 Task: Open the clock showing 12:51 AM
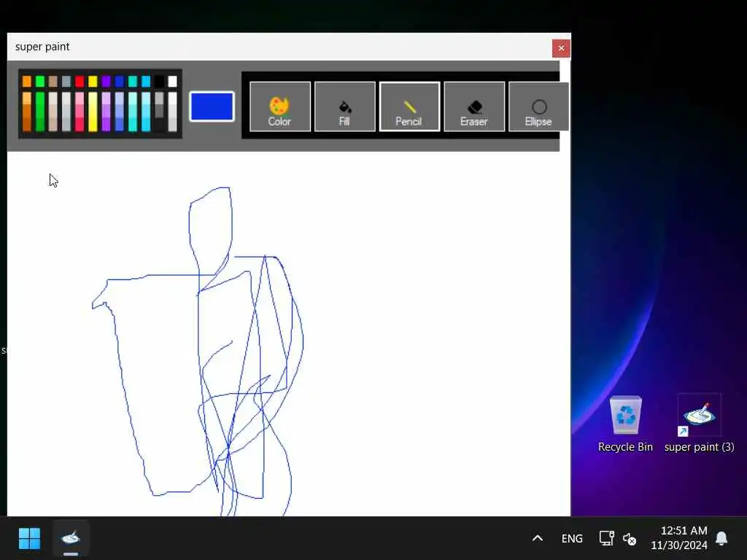point(679,538)
